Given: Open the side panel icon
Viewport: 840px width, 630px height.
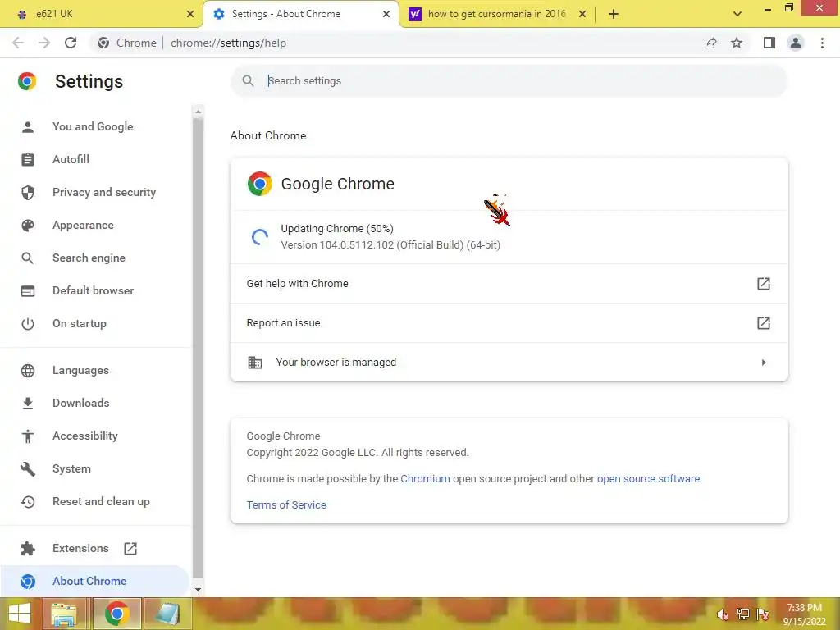Looking at the screenshot, I should point(769,43).
